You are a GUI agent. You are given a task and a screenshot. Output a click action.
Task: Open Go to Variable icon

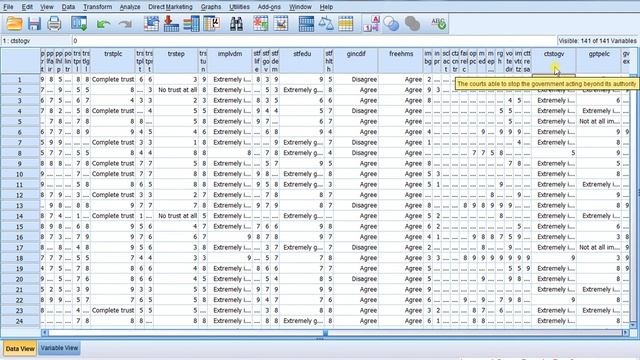[171, 24]
